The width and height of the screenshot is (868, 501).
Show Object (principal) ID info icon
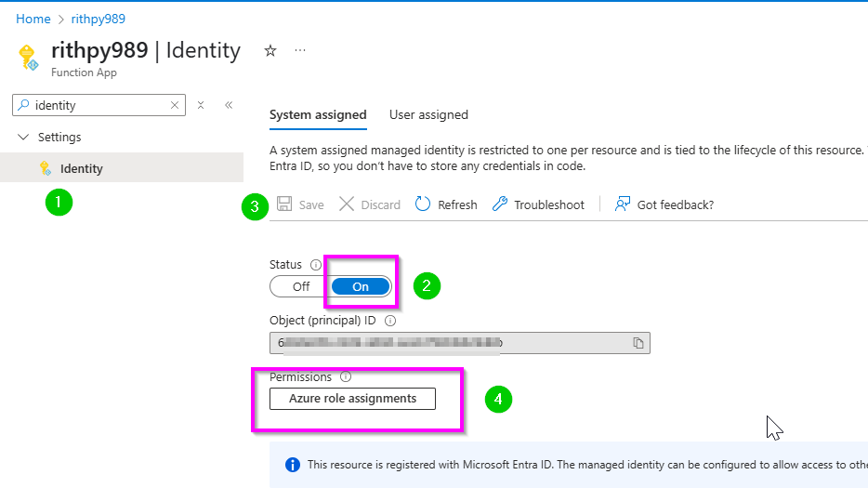[390, 321]
